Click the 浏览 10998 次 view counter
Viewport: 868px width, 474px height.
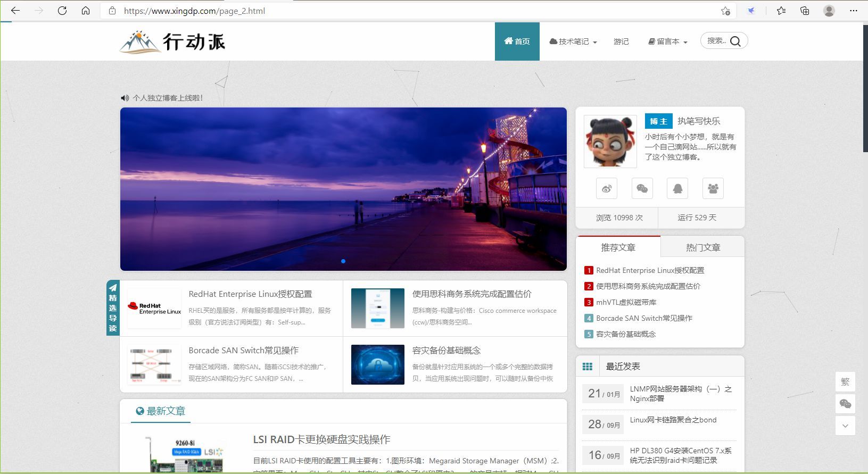tap(619, 218)
